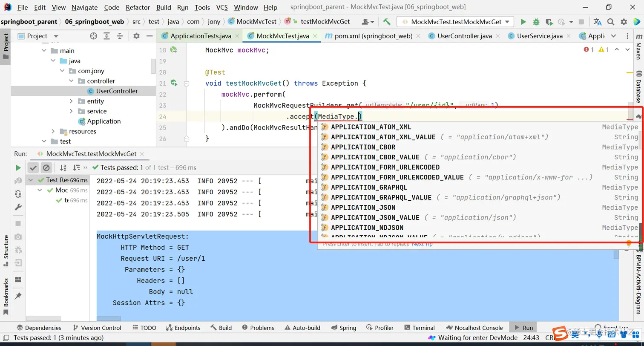The height and width of the screenshot is (346, 644).
Task: Click the Build Project hammer icon
Action: pyautogui.click(x=387, y=22)
